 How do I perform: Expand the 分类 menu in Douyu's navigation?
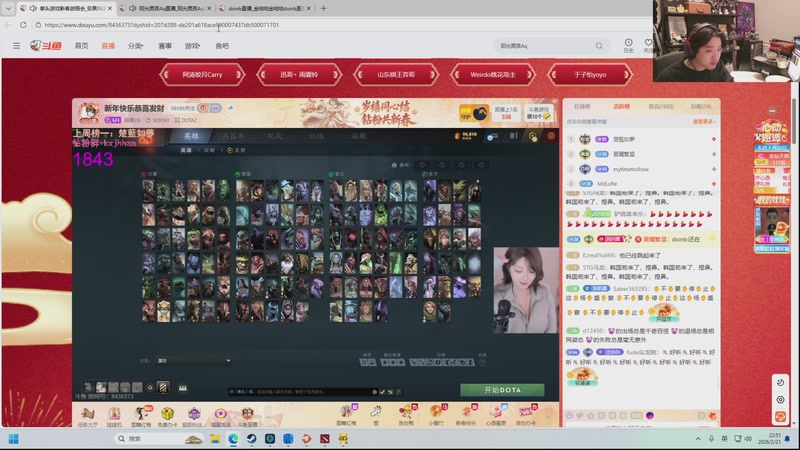[135, 46]
